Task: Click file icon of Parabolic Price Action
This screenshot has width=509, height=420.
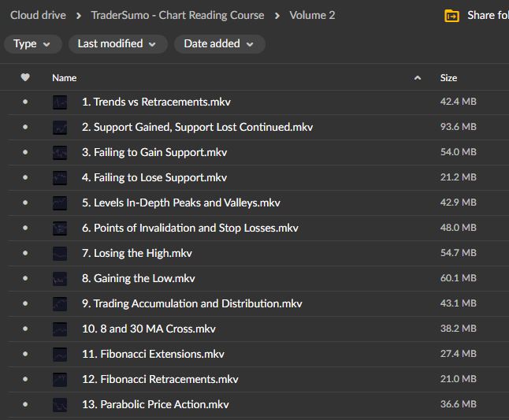Action: (x=60, y=404)
